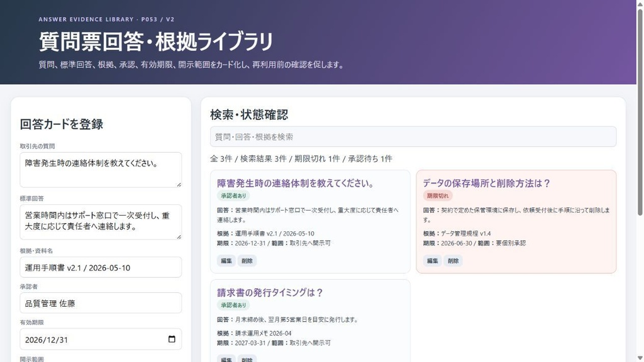Click the ANSWER EVIDENCE LIBRARY · P053 / V2 label

click(106, 19)
